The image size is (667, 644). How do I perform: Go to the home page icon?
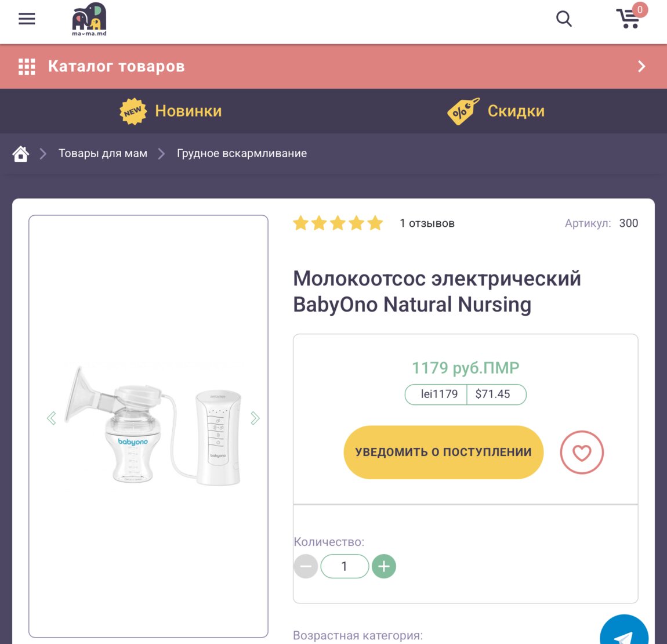pos(21,154)
